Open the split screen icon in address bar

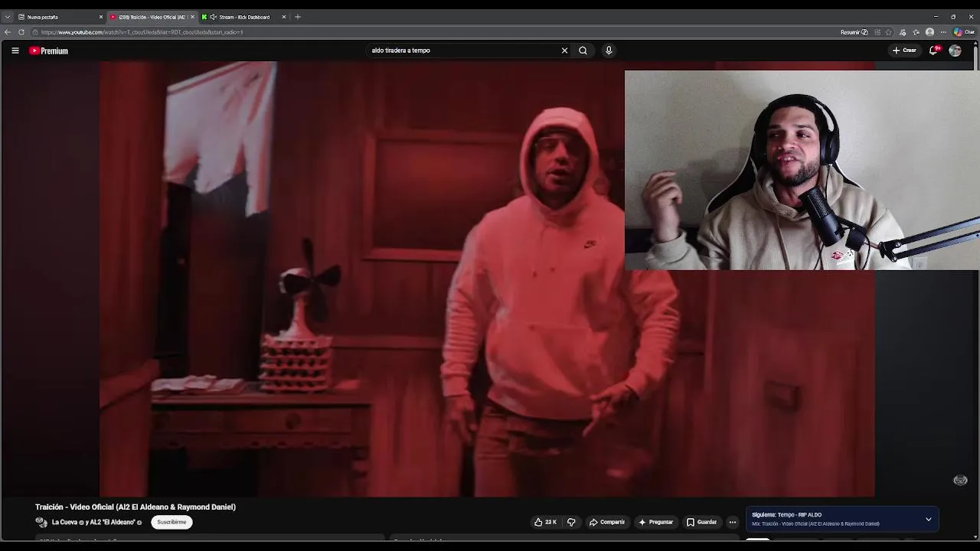click(x=877, y=32)
